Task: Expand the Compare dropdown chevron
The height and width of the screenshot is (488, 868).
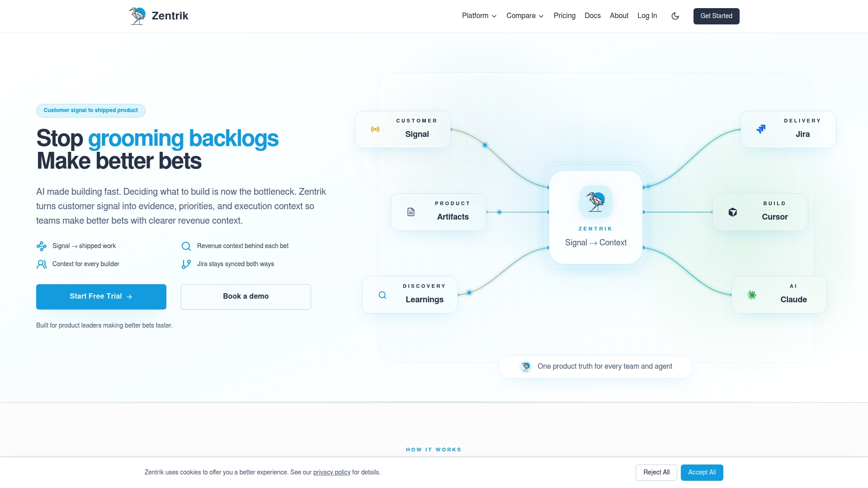Action: [541, 16]
